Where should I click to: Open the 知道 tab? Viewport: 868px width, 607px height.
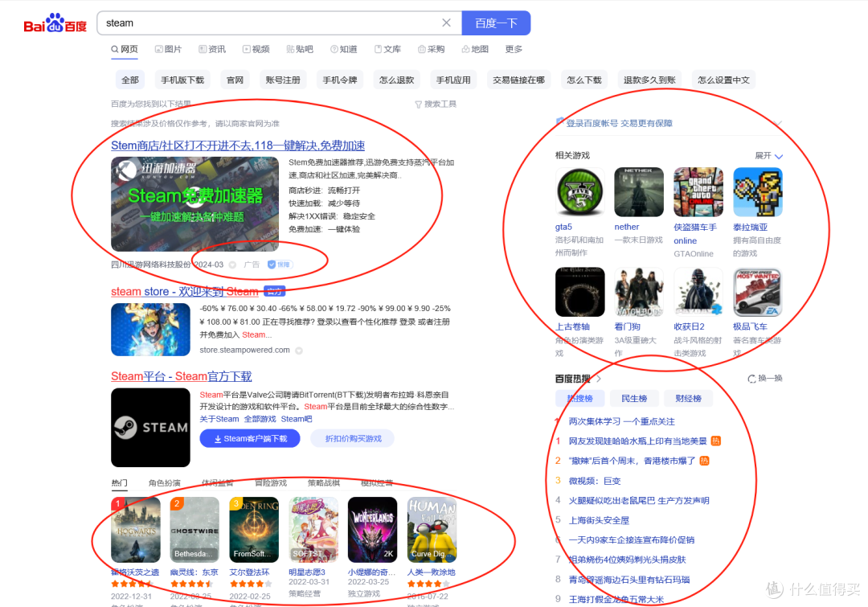pyautogui.click(x=343, y=49)
